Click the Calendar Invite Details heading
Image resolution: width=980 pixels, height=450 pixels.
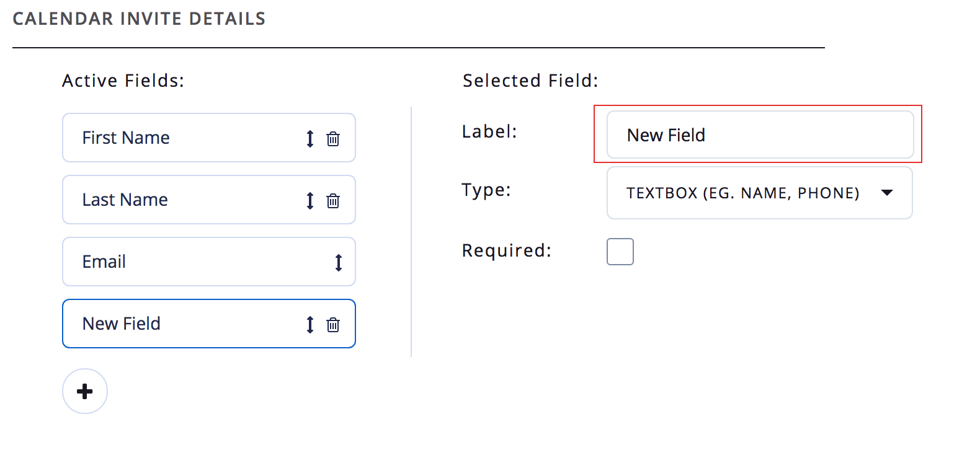(139, 19)
